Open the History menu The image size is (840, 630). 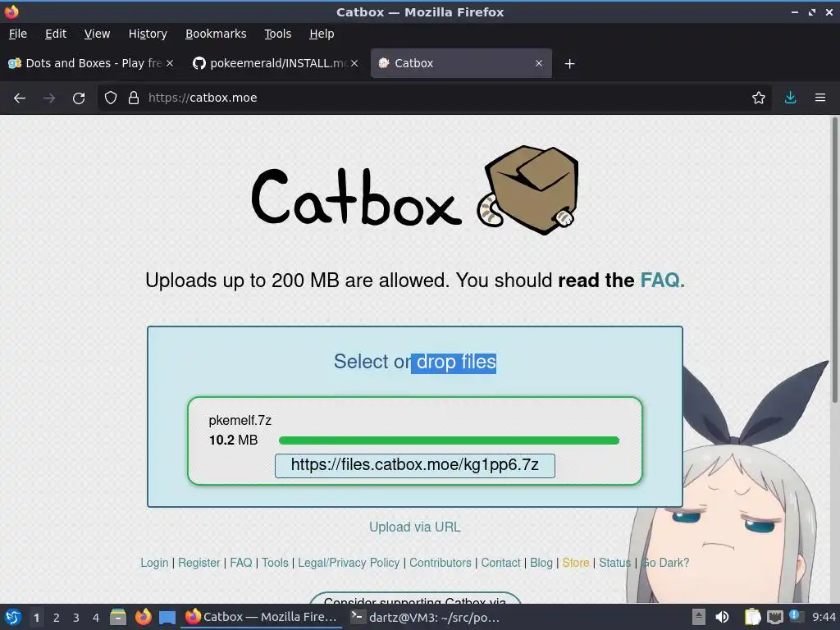[x=148, y=34]
